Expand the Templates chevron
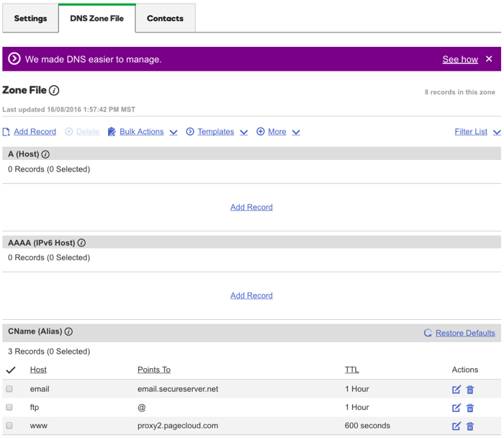This screenshot has height=438, width=504. point(244,132)
